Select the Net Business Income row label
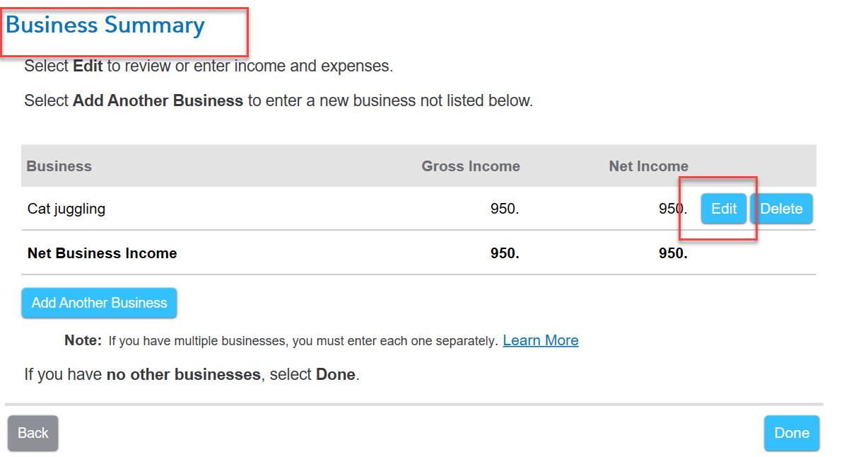This screenshot has width=868, height=457. coord(102,253)
